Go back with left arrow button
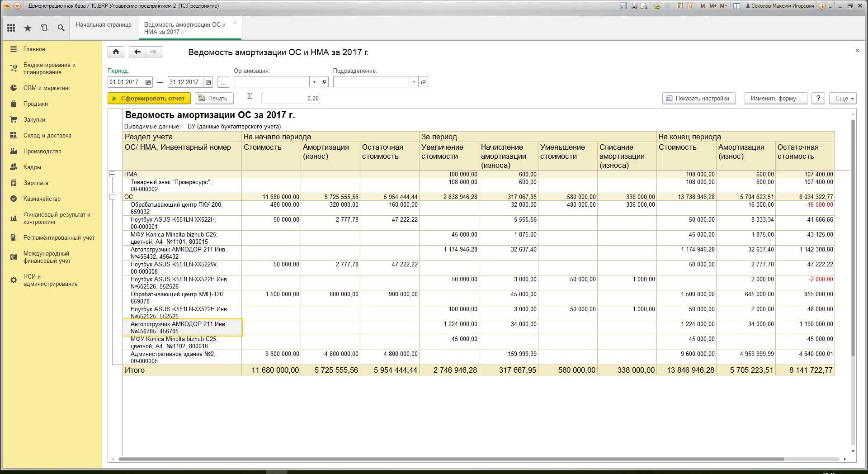 pyautogui.click(x=137, y=52)
